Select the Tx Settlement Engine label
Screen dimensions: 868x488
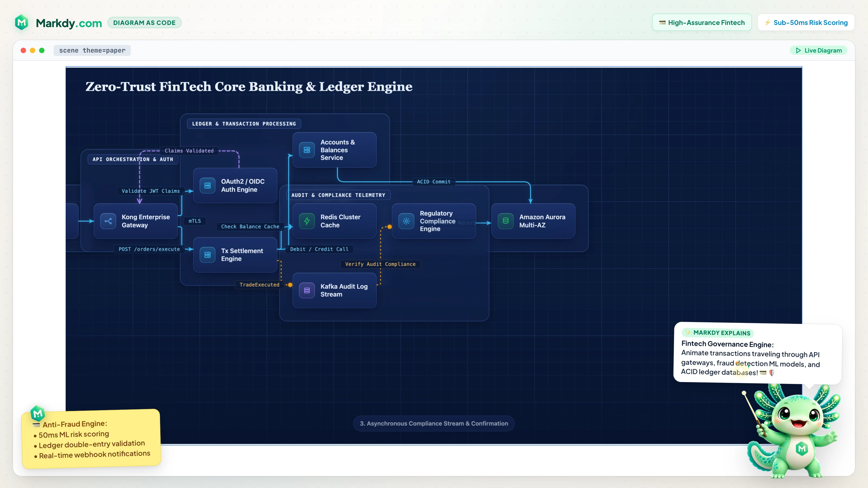pos(242,255)
